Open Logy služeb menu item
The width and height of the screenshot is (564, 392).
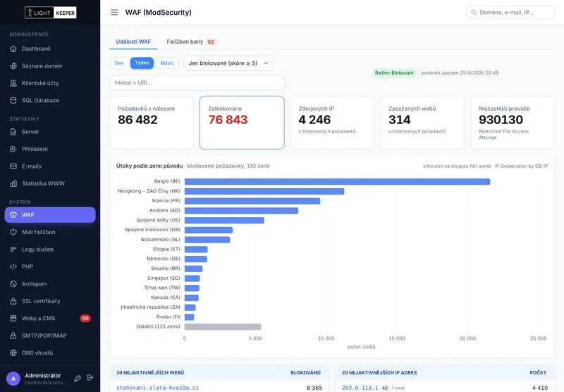point(50,249)
